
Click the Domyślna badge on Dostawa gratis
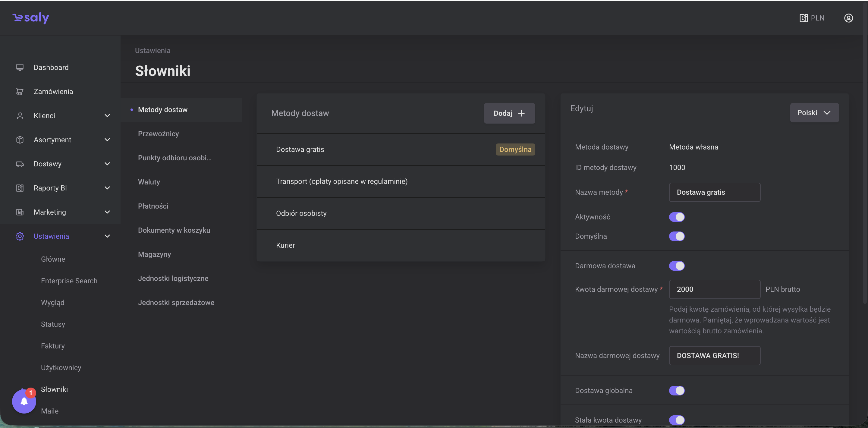pos(515,149)
